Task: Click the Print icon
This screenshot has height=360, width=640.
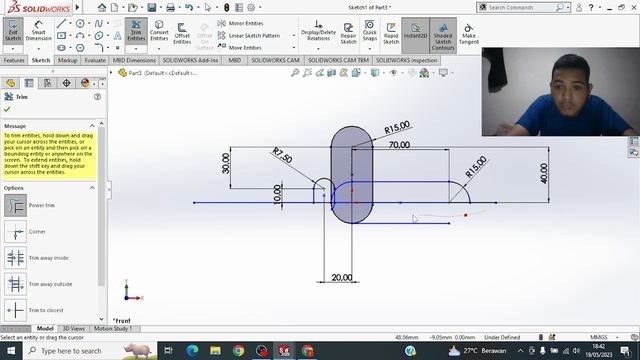Action: [x=171, y=7]
